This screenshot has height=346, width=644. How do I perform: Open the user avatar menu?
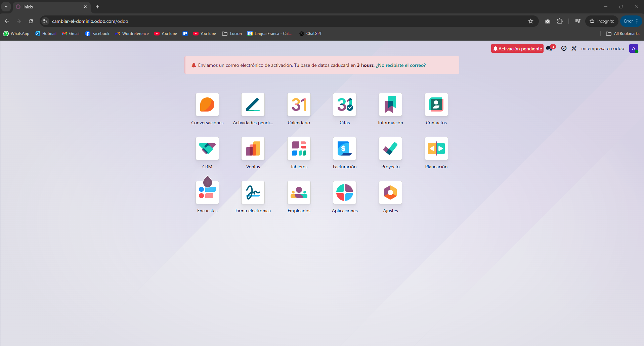(x=633, y=48)
